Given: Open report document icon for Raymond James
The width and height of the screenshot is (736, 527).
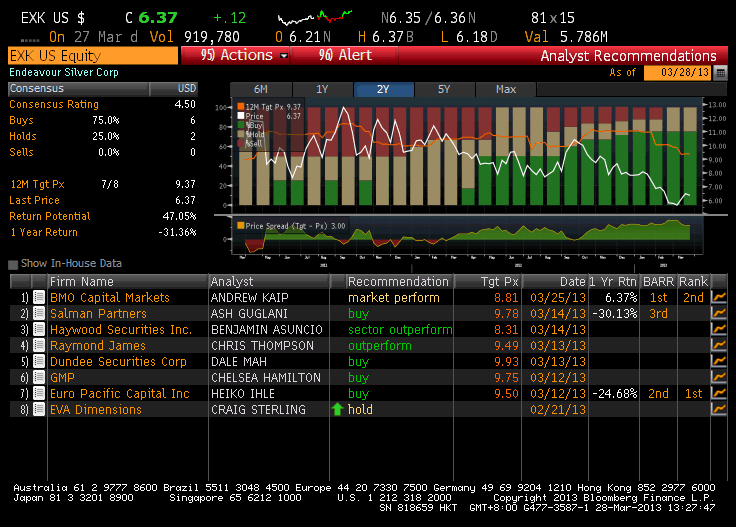Looking at the screenshot, I should click(x=39, y=345).
